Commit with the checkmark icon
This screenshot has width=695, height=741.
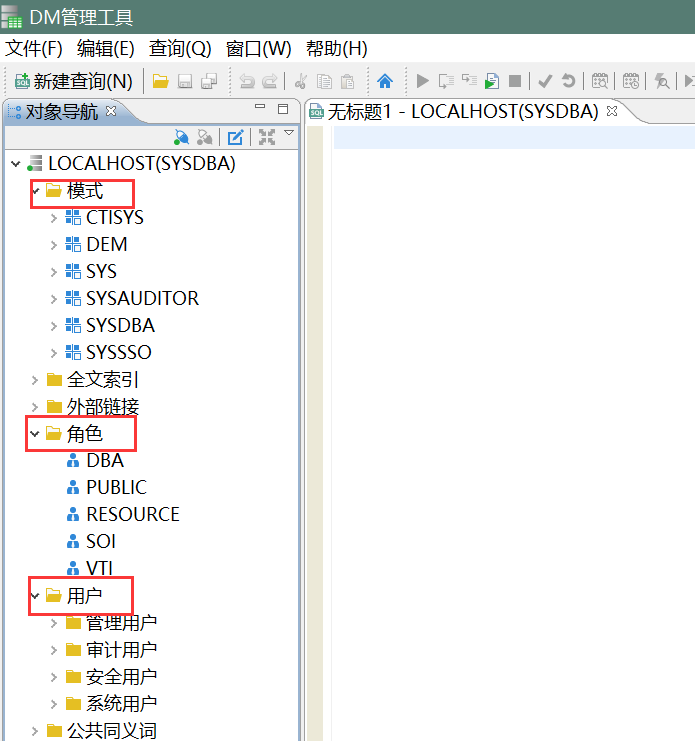(x=545, y=81)
